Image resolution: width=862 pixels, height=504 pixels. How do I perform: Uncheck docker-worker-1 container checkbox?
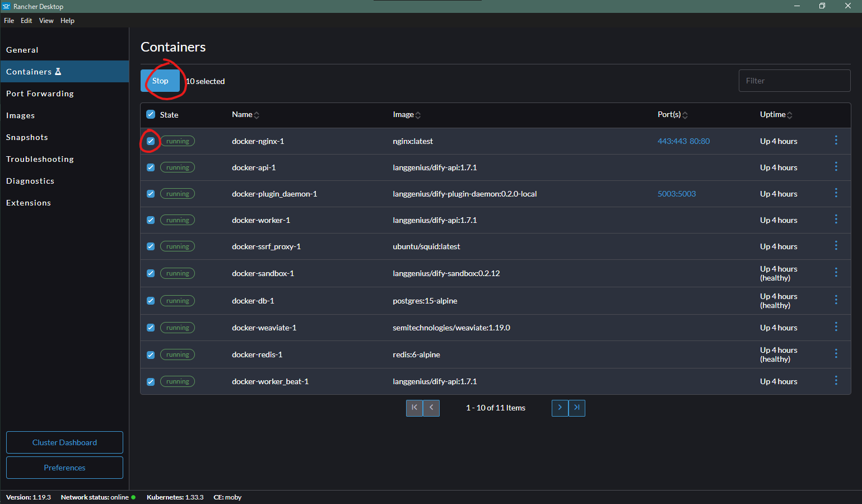151,220
